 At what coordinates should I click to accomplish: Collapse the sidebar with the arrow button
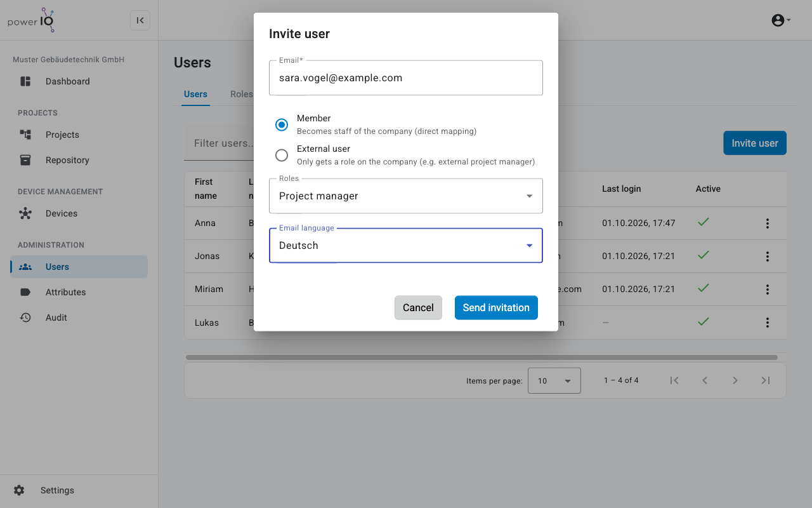tap(140, 20)
